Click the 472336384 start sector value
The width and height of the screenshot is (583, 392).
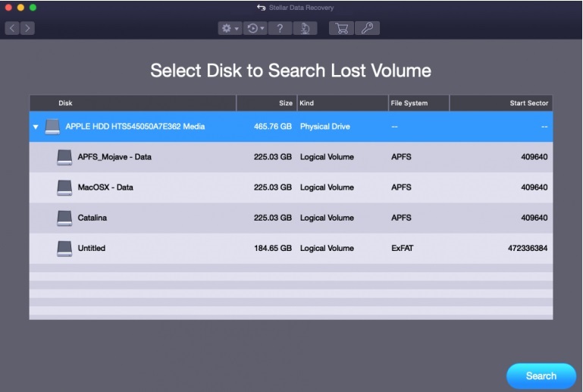coord(528,249)
